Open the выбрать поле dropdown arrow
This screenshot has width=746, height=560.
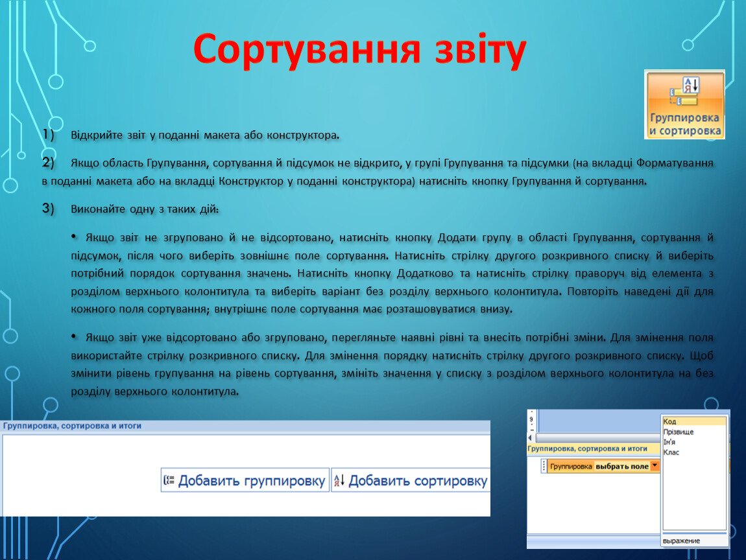point(655,466)
